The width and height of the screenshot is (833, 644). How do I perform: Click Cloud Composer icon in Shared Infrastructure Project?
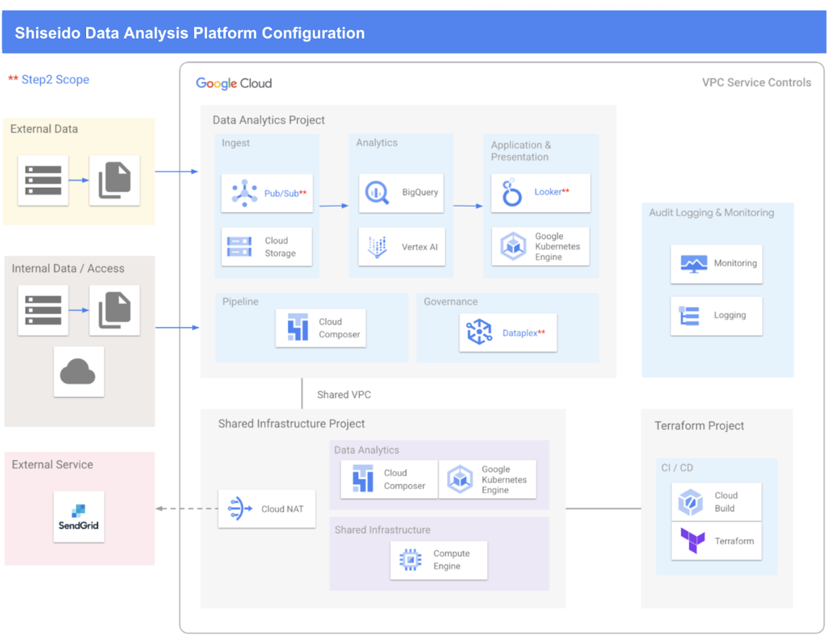(x=363, y=479)
